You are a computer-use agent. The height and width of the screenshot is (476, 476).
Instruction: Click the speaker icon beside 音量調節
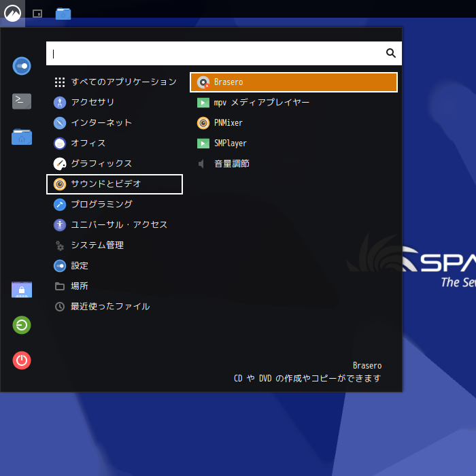[201, 164]
